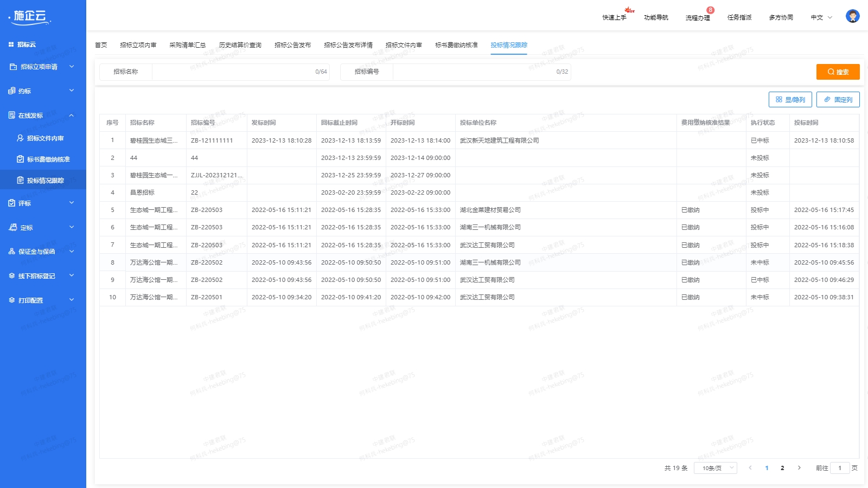868x488 pixels.
Task: Click the 显/隐列 button
Action: coord(790,100)
